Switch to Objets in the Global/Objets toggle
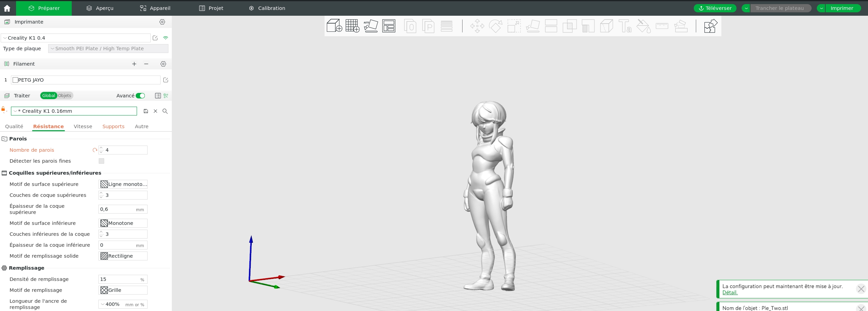The width and height of the screenshot is (868, 311). (x=65, y=96)
